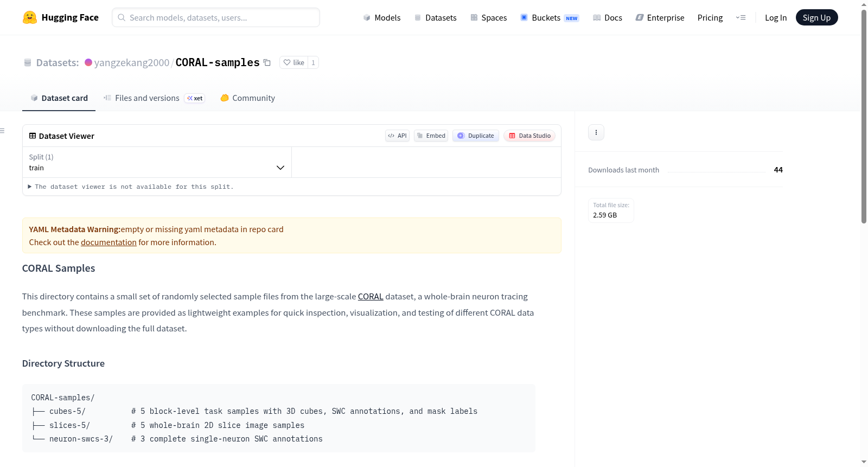Open the additional navigation menu icon
The height and width of the screenshot is (467, 868).
(x=741, y=17)
